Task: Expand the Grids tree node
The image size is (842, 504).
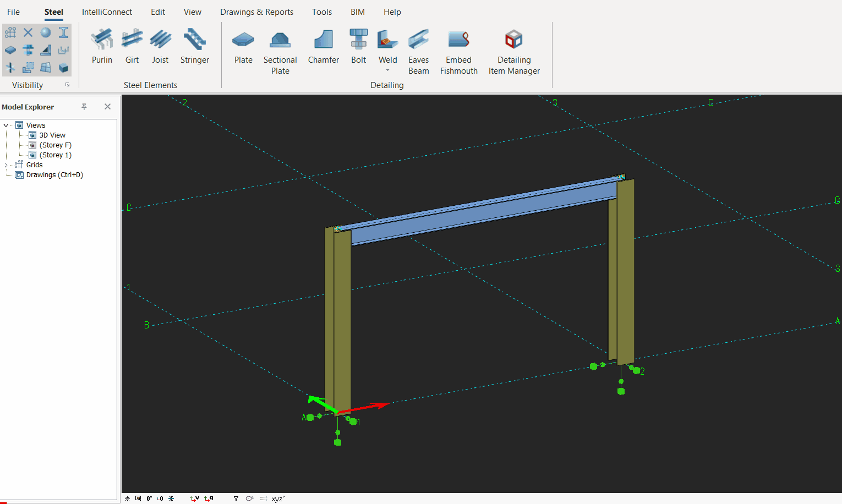Action: pos(6,165)
